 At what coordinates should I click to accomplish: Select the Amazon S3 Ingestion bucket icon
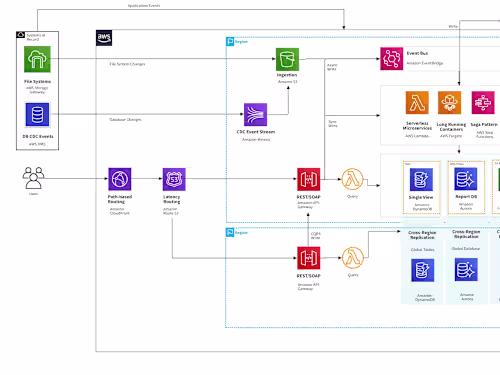[x=287, y=59]
